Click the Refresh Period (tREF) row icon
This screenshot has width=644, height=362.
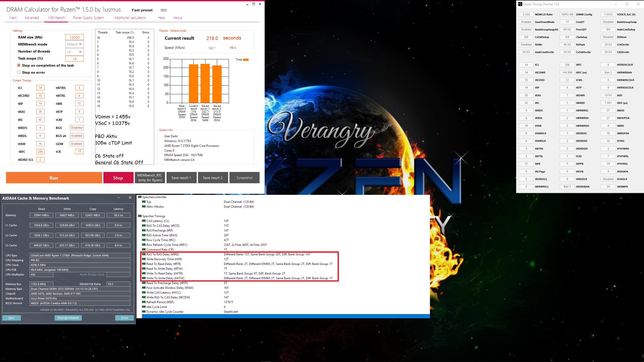coord(144,302)
